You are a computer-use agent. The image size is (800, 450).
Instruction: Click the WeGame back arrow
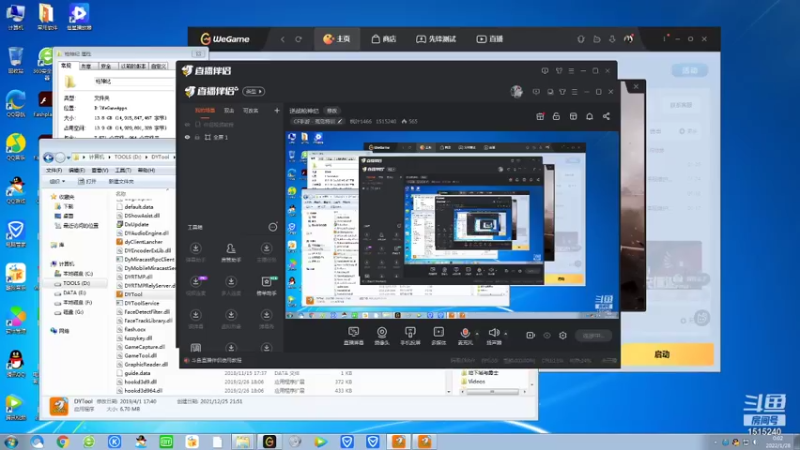click(x=282, y=39)
